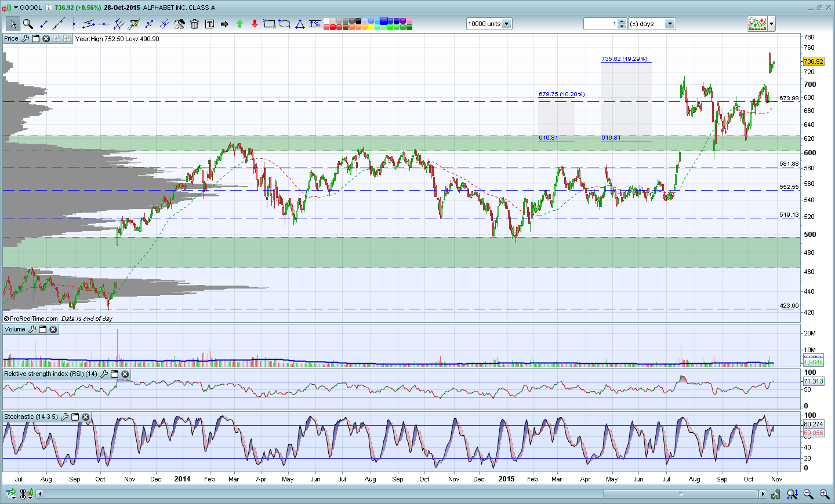Choose the red down arrow marker tool
The height and width of the screenshot is (504, 835).
[x=255, y=24]
